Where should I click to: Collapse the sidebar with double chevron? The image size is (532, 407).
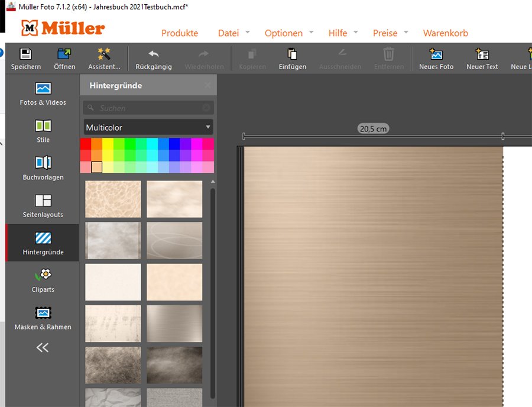tap(43, 347)
